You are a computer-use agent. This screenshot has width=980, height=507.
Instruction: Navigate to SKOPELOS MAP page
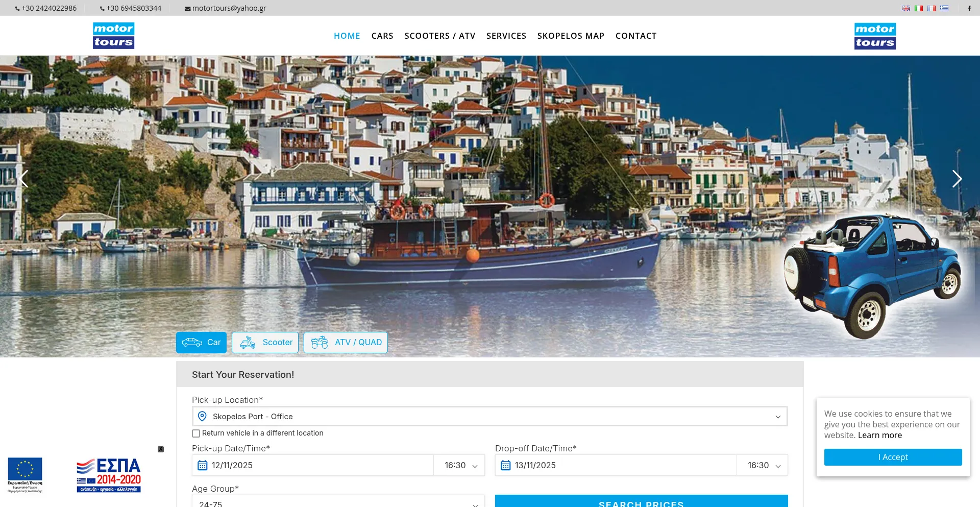click(x=571, y=36)
